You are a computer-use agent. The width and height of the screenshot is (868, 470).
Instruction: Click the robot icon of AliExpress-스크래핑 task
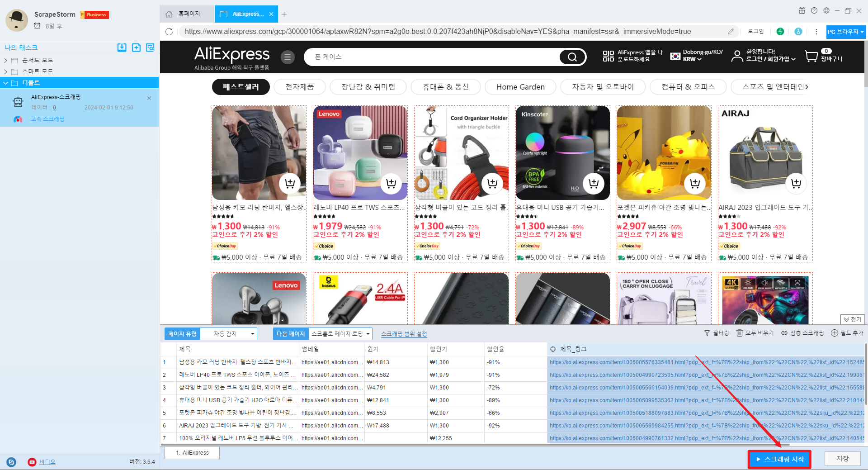pyautogui.click(x=18, y=102)
